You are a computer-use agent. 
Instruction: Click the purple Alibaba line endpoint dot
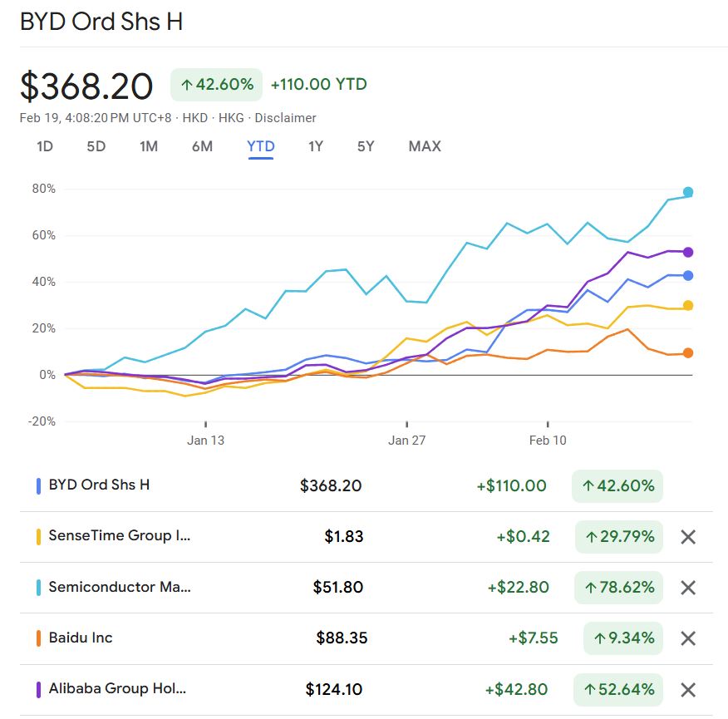[x=688, y=252]
